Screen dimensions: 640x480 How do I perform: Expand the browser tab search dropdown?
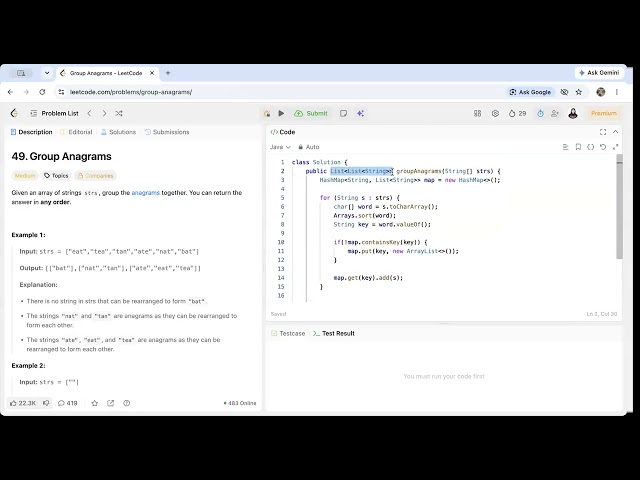47,73
